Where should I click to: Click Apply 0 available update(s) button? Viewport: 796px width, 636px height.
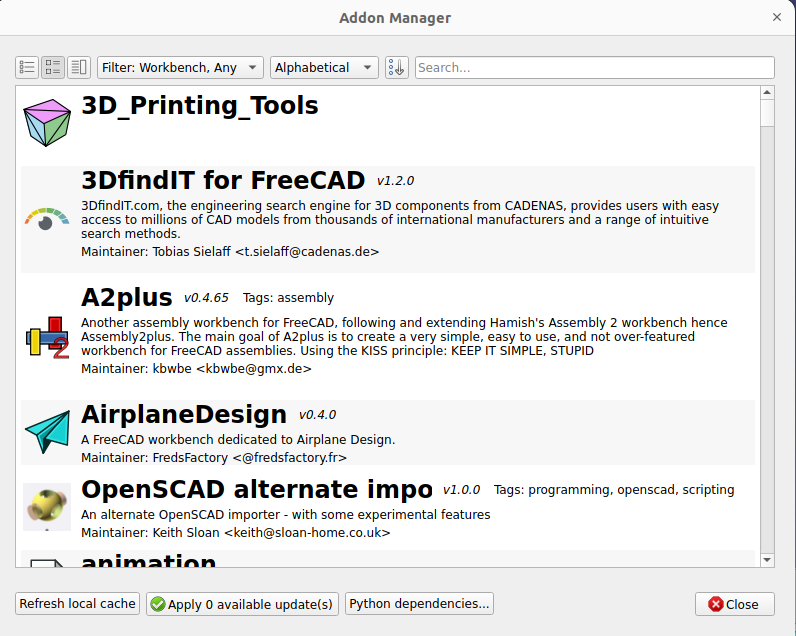tap(242, 604)
